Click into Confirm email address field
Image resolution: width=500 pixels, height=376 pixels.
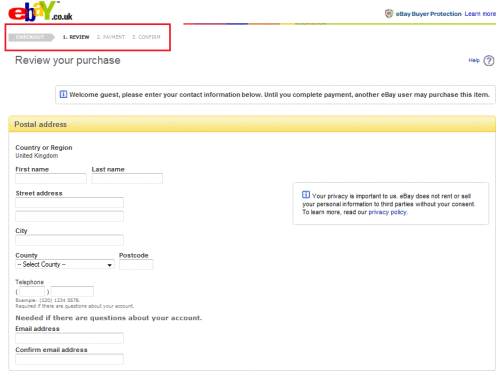coord(69,359)
